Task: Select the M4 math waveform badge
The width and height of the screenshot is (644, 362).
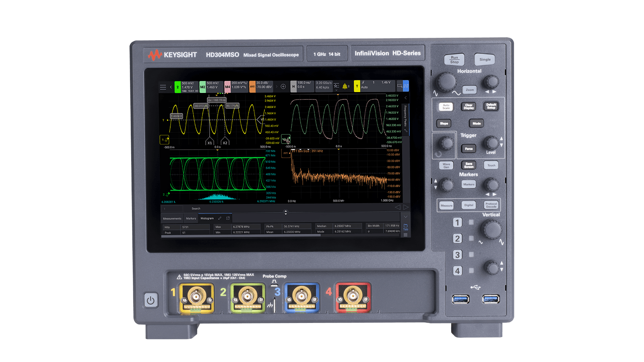Action: coord(236,86)
